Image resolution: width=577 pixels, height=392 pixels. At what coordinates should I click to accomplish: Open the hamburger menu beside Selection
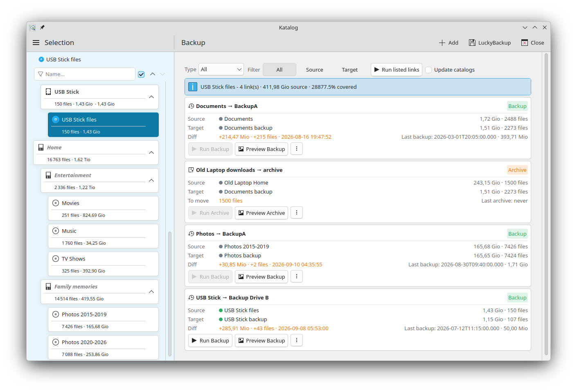(x=36, y=43)
